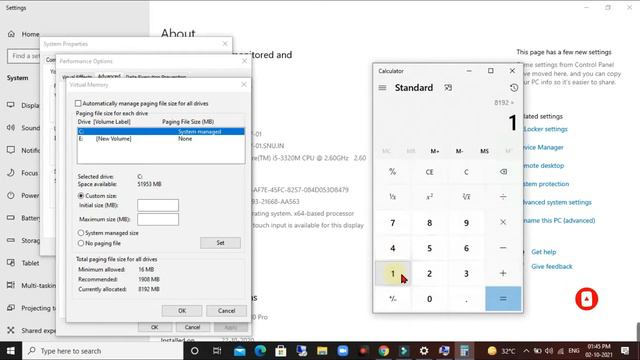Show hidden tray icons chevron
This screenshot has width=640, height=360.
click(526, 351)
